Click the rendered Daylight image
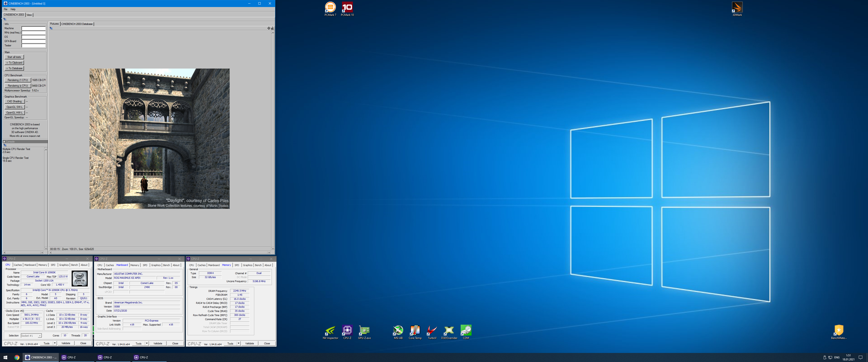 click(x=159, y=139)
